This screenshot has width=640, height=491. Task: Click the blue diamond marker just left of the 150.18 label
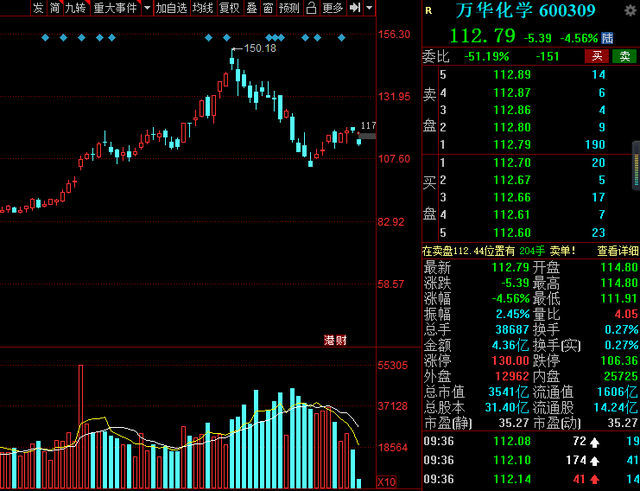pos(227,38)
